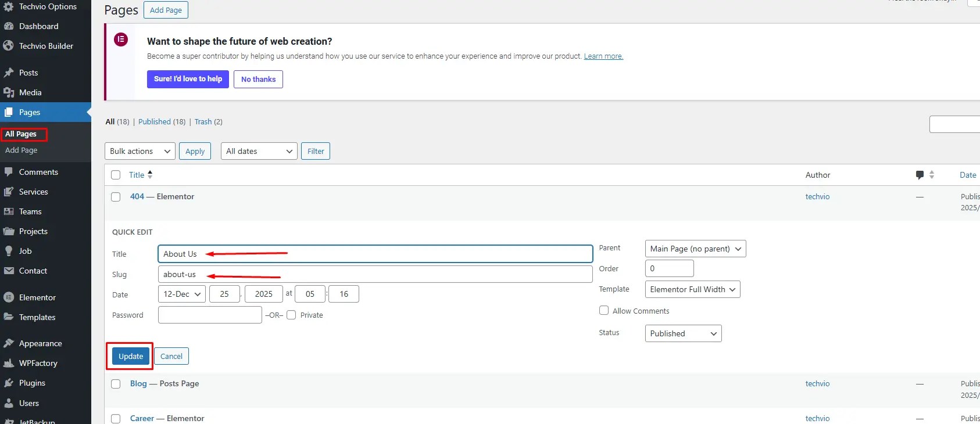Click the Order field showing 0

pyautogui.click(x=670, y=268)
